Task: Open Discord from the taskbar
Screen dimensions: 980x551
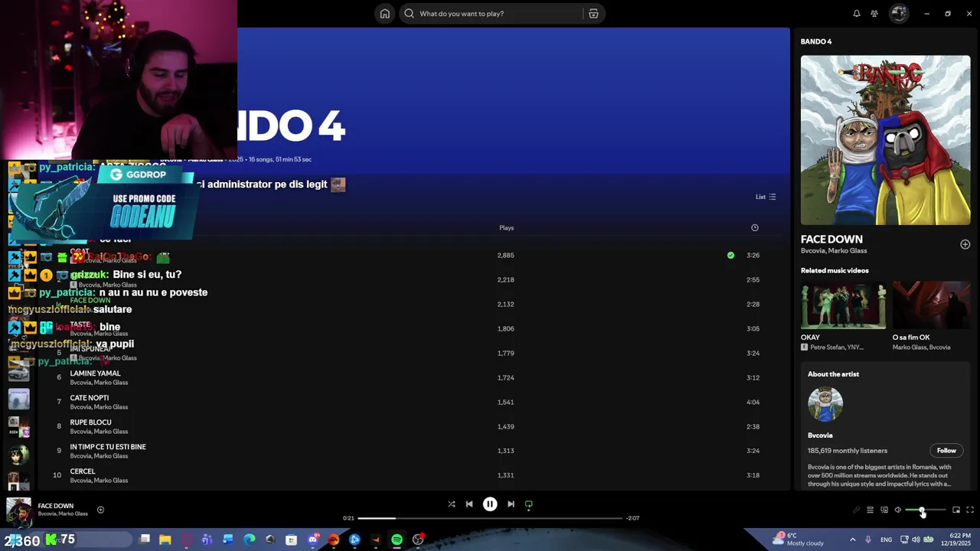Action: point(312,540)
